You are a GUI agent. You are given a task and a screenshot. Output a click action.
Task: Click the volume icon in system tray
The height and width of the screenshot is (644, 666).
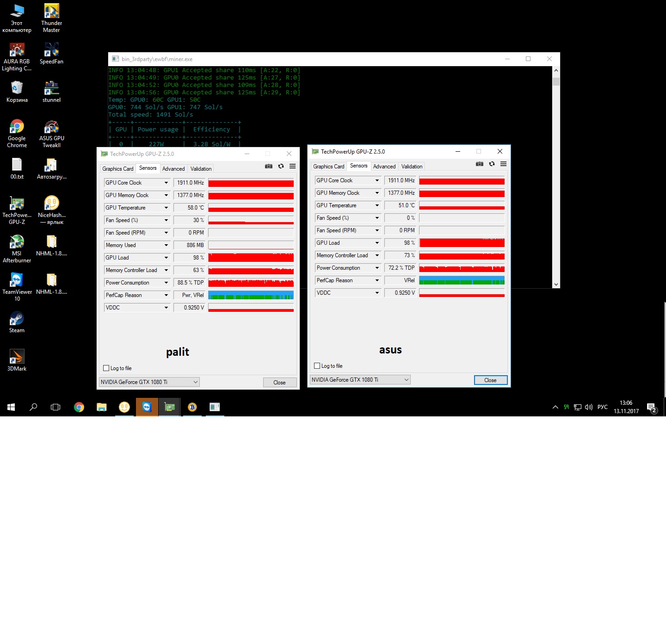pyautogui.click(x=589, y=407)
